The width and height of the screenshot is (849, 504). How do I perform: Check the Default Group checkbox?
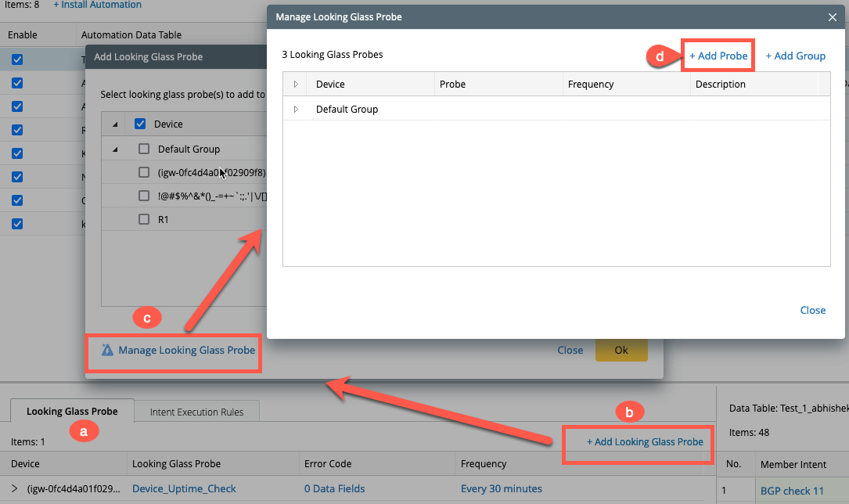pyautogui.click(x=144, y=149)
